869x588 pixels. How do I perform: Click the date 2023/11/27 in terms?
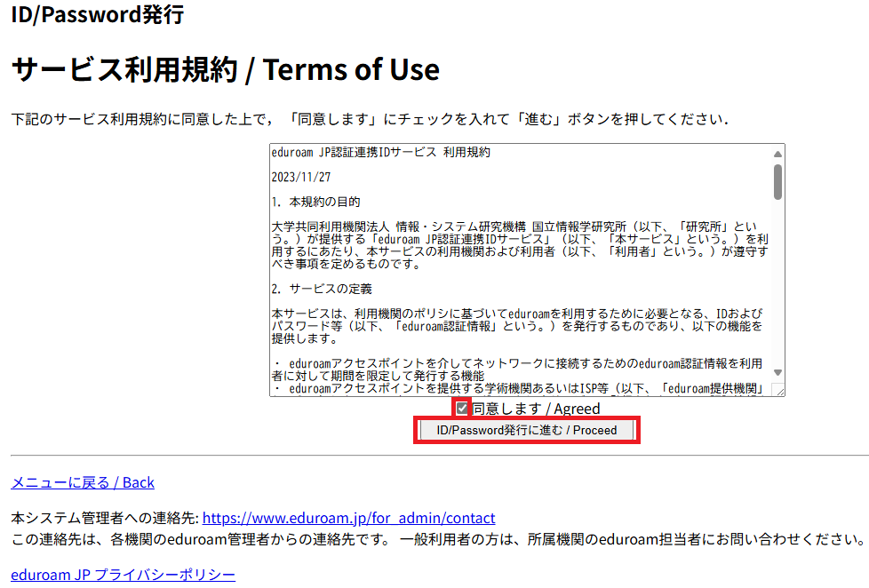click(x=301, y=178)
